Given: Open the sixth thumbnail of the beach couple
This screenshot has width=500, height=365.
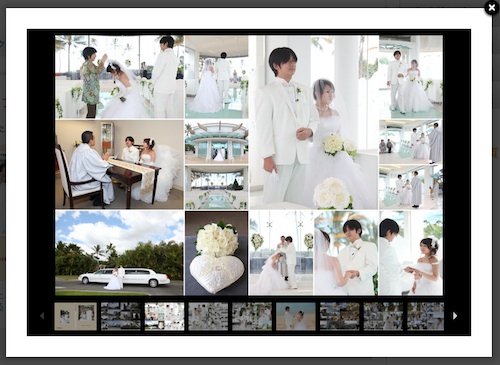Looking at the screenshot, I should 296,316.
